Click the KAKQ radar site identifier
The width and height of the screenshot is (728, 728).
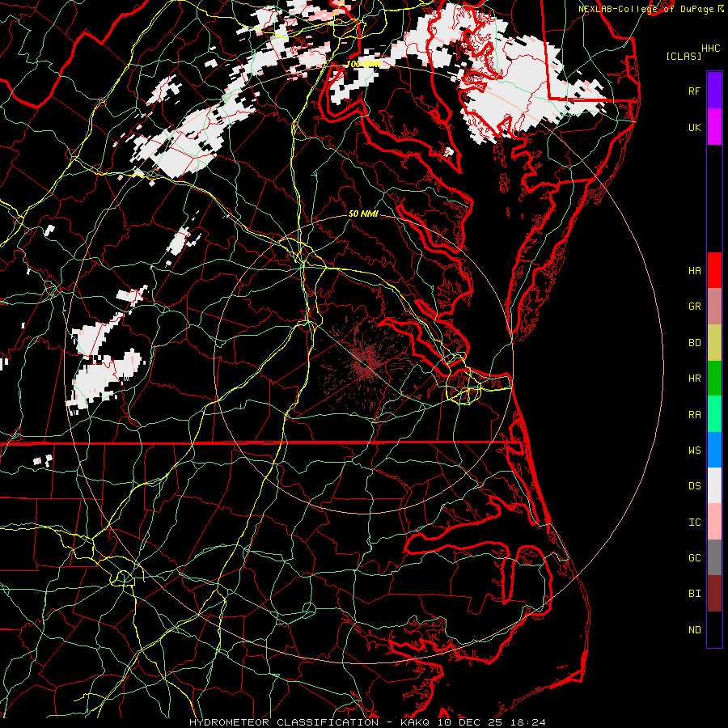click(x=415, y=722)
